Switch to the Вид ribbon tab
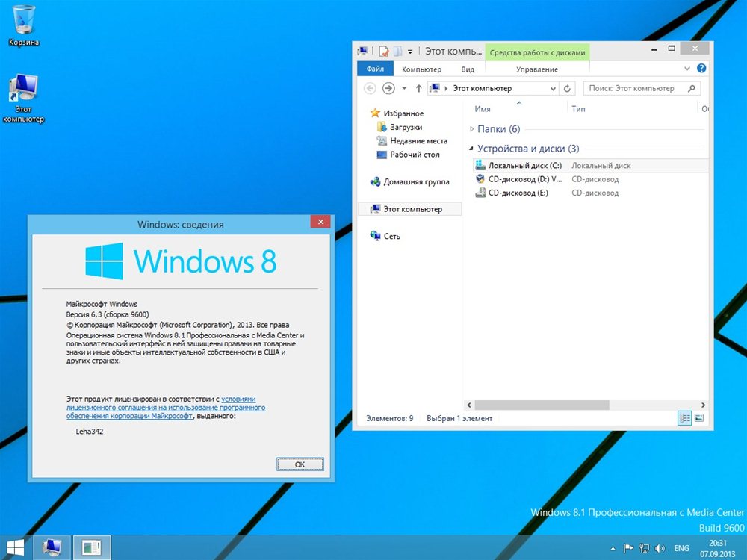The height and width of the screenshot is (560, 747). tap(468, 69)
